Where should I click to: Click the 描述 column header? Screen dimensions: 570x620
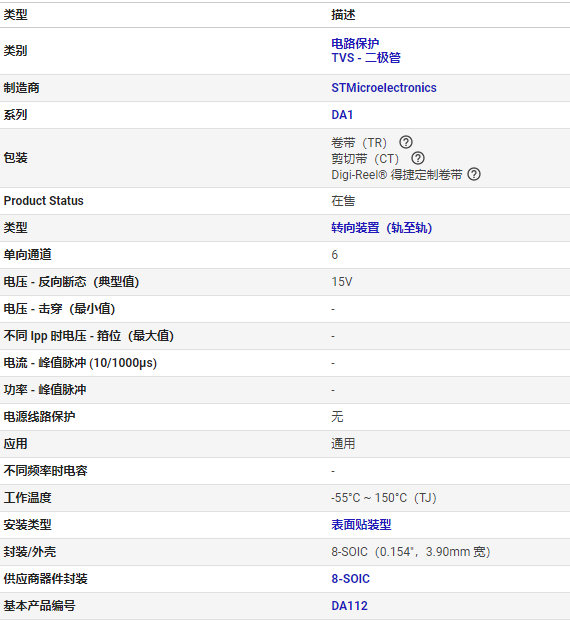pyautogui.click(x=343, y=15)
